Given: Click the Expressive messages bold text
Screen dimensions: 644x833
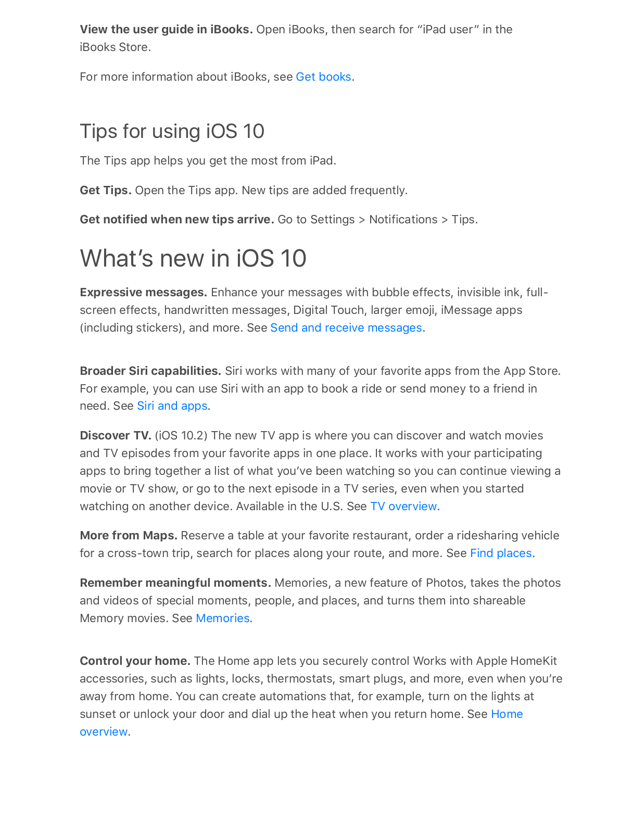Looking at the screenshot, I should click(144, 293).
